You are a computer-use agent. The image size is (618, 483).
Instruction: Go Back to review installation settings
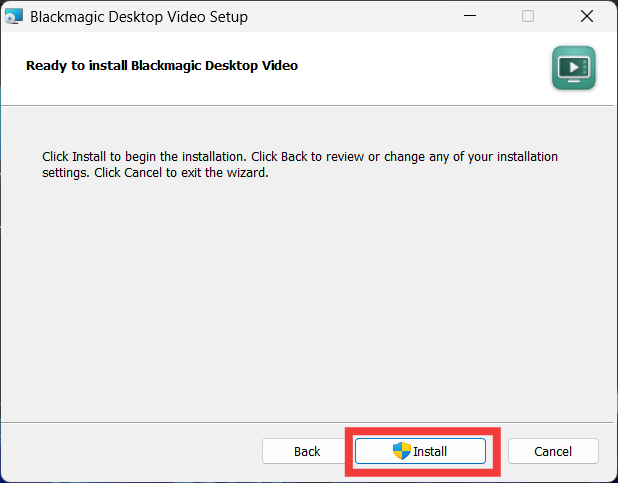coord(307,451)
